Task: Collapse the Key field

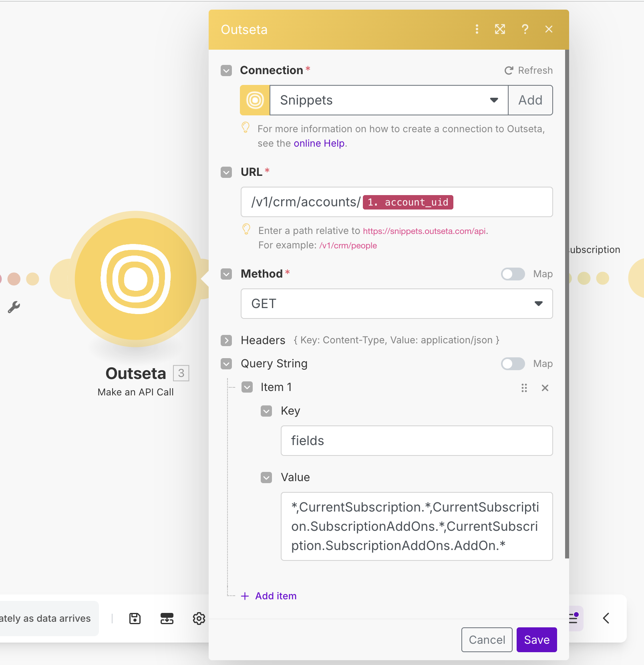Action: [266, 411]
